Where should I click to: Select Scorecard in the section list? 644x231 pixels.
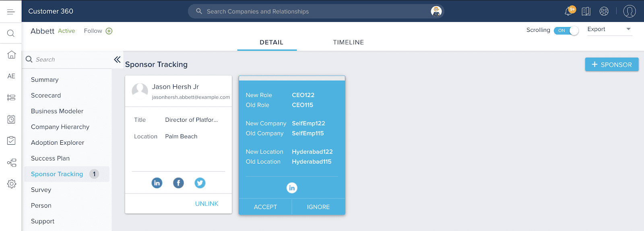pos(46,96)
